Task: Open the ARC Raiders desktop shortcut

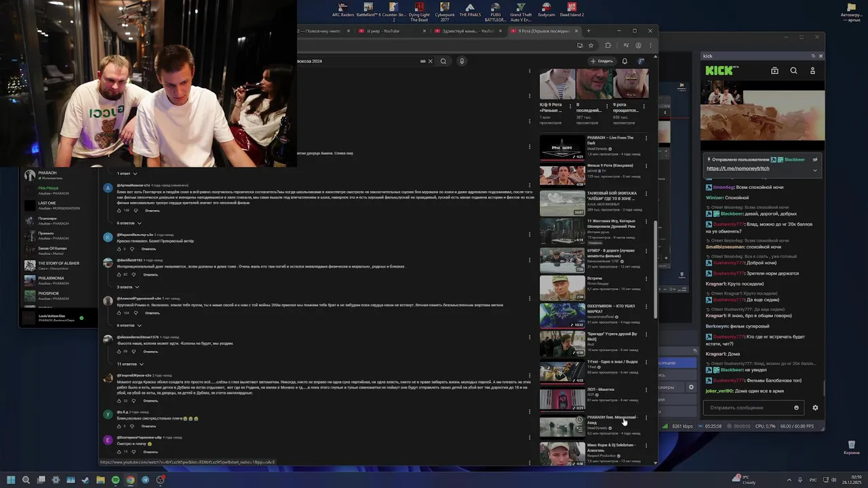Action: [x=342, y=9]
